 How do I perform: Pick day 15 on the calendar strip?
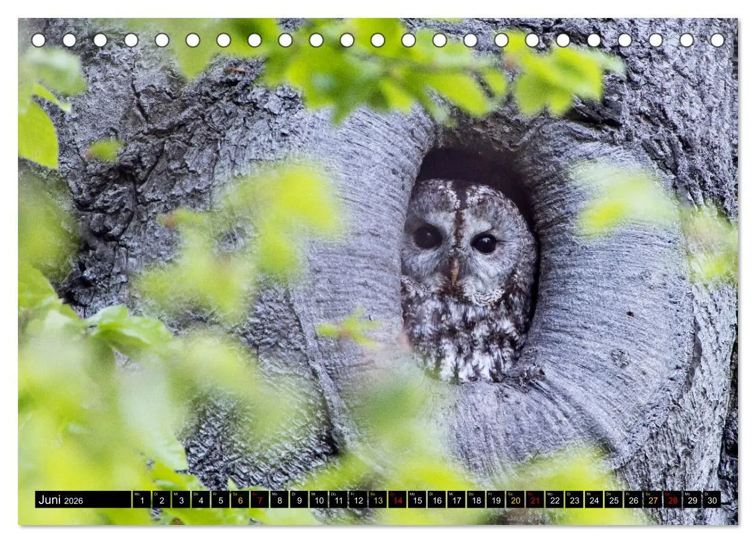(x=417, y=500)
